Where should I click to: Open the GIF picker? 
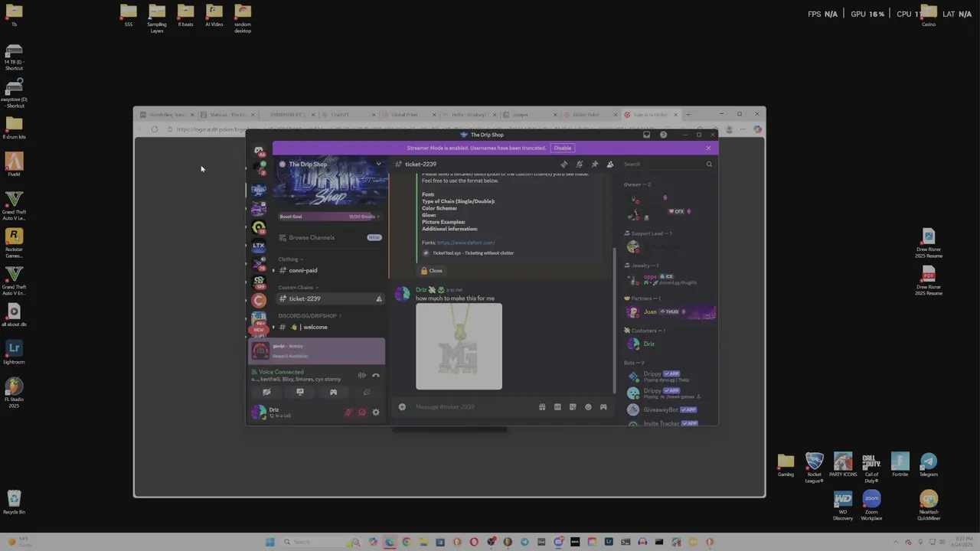557,407
